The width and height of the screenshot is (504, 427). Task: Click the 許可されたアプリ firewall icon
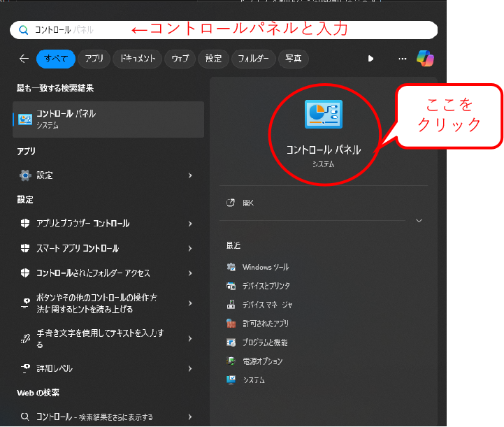click(x=231, y=324)
